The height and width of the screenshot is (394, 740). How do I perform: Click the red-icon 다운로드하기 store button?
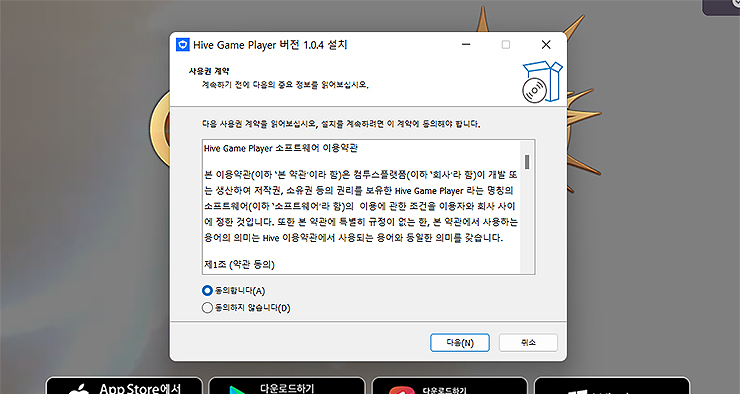450,386
